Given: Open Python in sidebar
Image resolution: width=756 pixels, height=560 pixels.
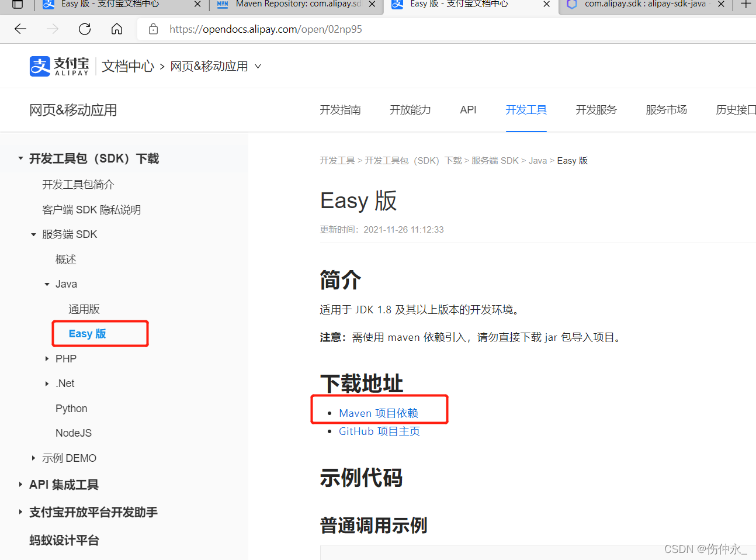Looking at the screenshot, I should point(71,409).
